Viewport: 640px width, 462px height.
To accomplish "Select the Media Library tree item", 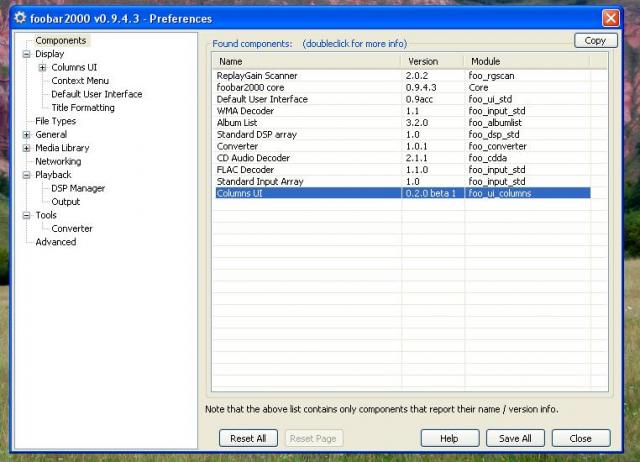I will click(x=62, y=148).
